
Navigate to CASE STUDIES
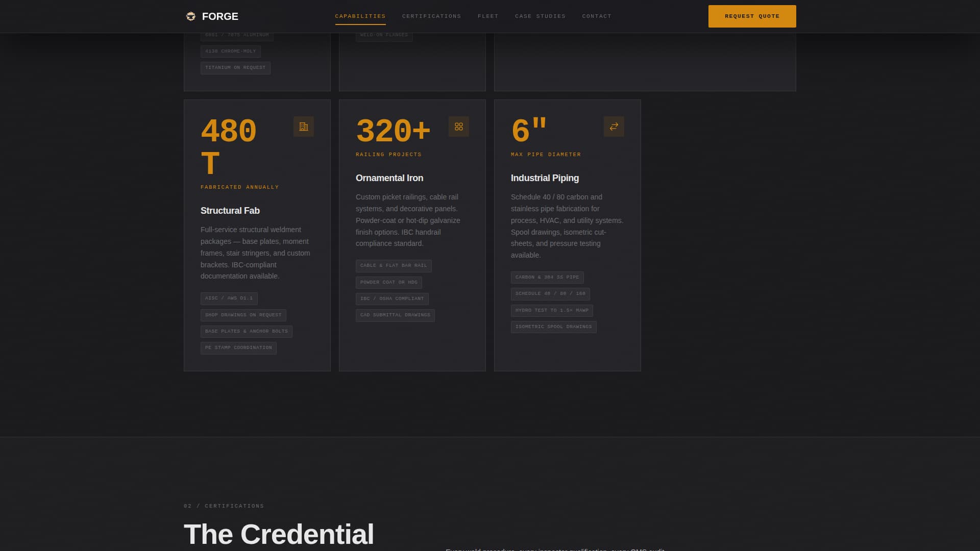[540, 16]
